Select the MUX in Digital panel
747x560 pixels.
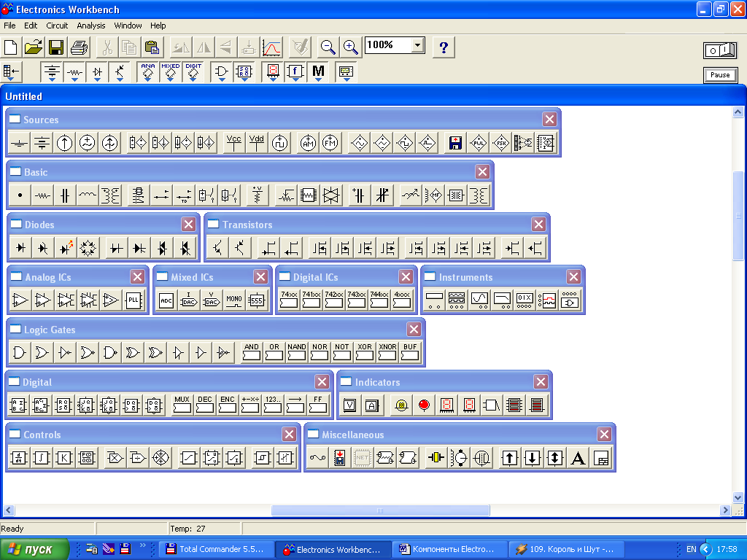[182, 405]
